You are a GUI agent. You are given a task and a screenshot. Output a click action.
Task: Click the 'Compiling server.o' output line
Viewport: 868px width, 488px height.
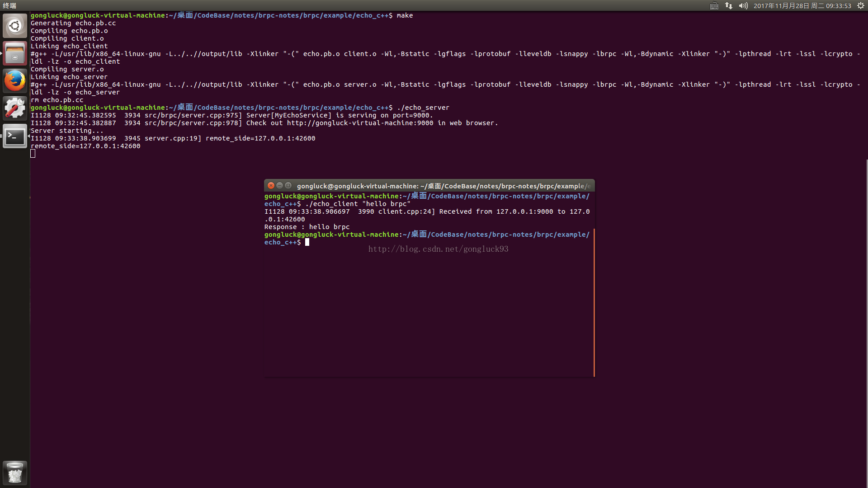[67, 69]
